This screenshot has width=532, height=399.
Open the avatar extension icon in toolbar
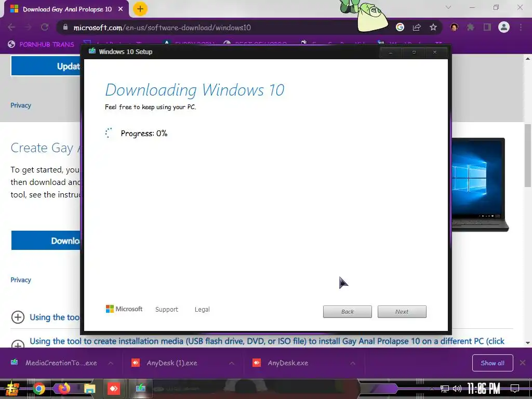pos(454,27)
